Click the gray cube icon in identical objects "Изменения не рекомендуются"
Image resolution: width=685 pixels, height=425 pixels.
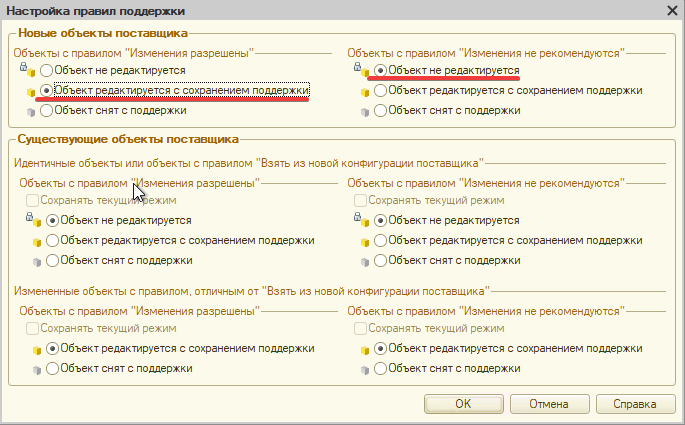pos(365,260)
